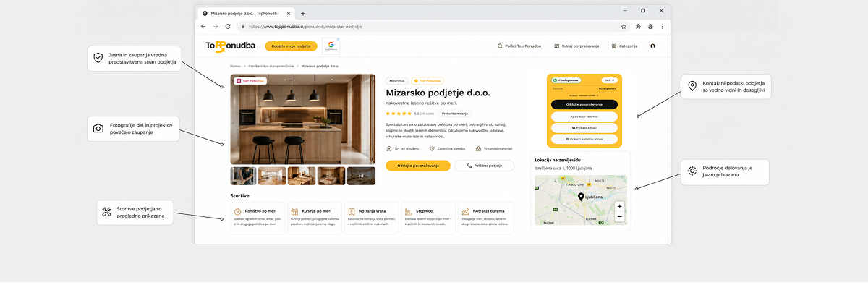This screenshot has width=868, height=285.
Task: Open the Pohištvo po meri service card
Action: click(257, 218)
